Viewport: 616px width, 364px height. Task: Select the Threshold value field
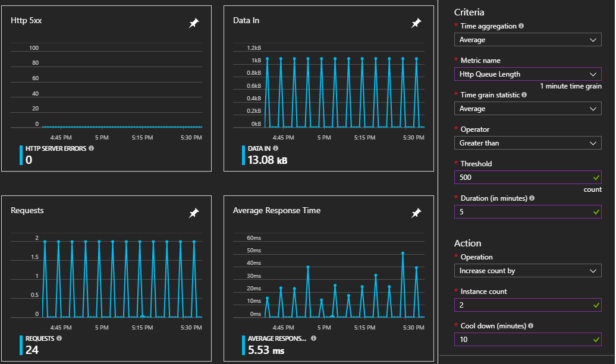coord(527,177)
